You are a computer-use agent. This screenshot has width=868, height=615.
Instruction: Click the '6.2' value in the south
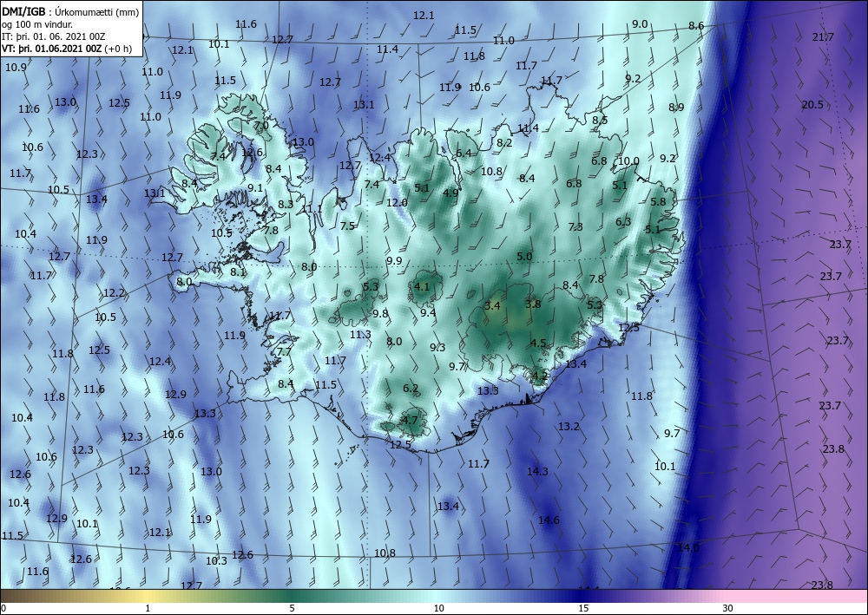tap(411, 389)
